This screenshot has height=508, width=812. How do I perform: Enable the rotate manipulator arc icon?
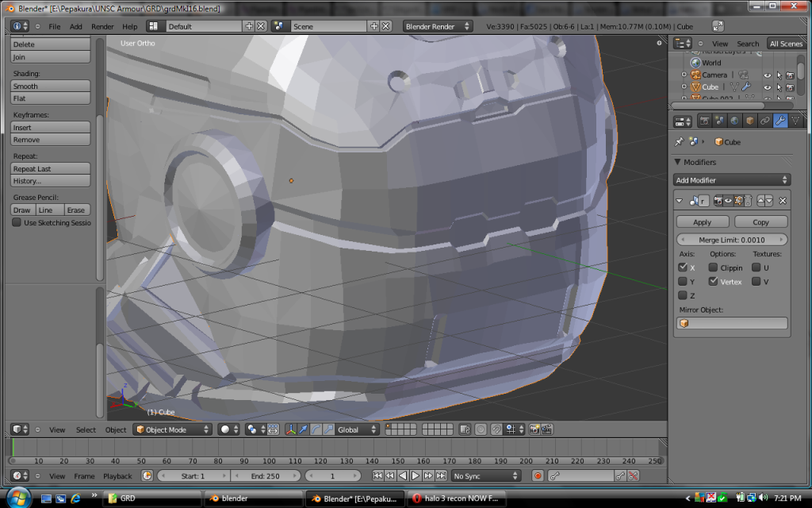pyautogui.click(x=316, y=429)
